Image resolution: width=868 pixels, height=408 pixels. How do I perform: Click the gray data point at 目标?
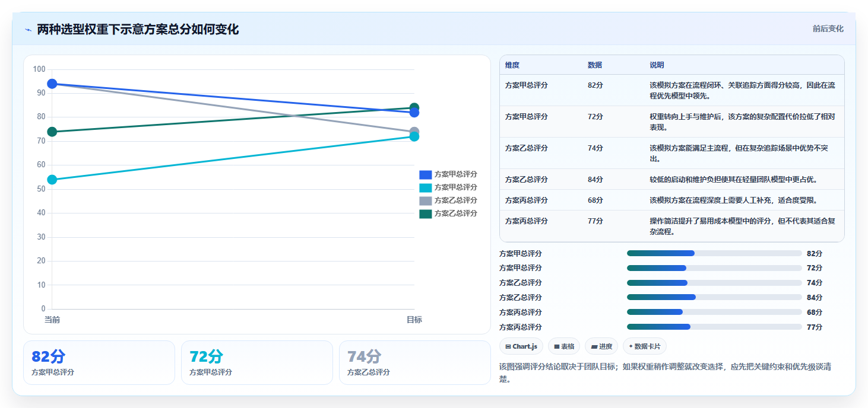[x=414, y=132]
